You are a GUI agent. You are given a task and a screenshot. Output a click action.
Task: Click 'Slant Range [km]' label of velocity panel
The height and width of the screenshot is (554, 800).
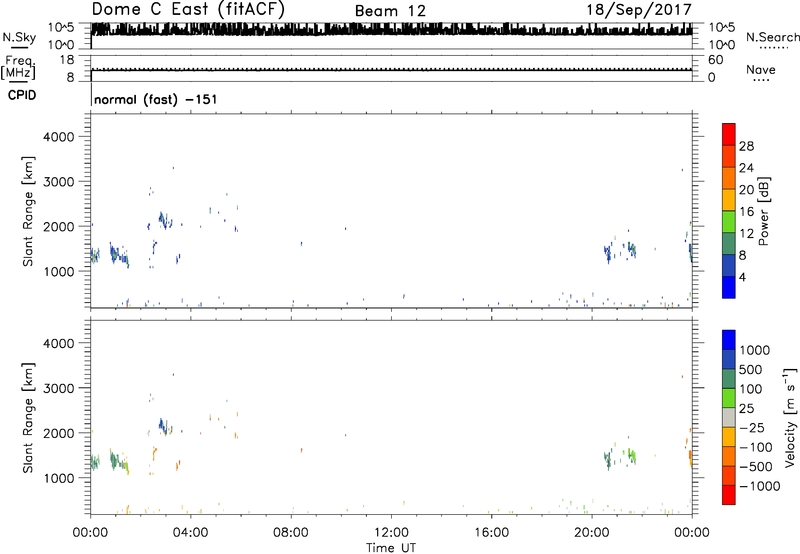point(28,418)
